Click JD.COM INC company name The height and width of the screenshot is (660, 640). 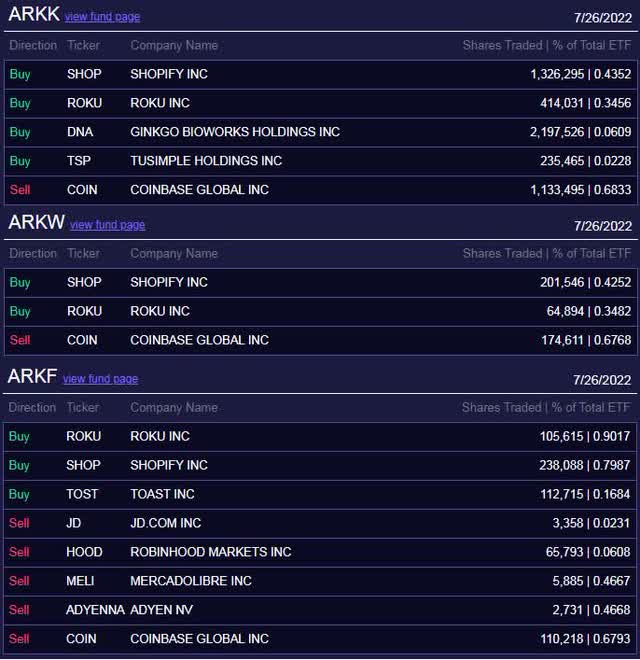(165, 523)
